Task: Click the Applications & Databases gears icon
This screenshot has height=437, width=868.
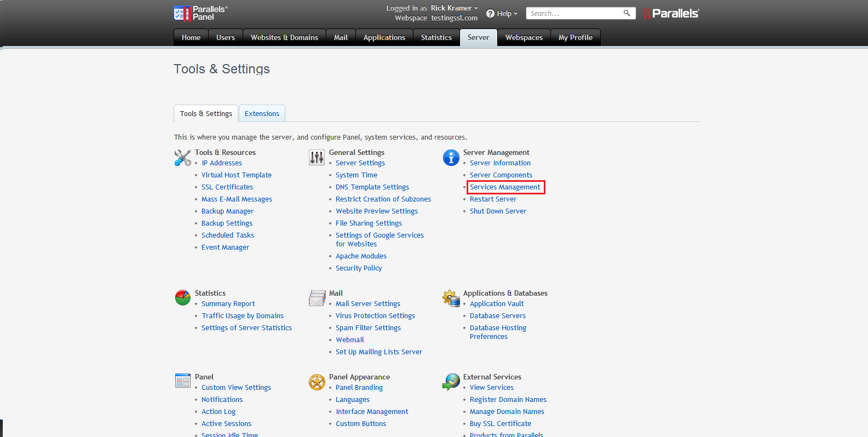Action: pos(451,298)
